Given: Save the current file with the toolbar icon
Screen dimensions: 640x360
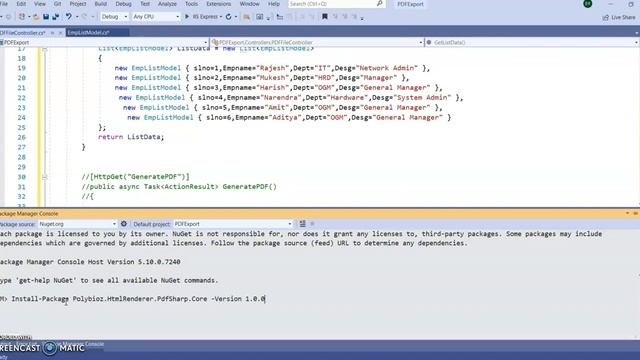Looking at the screenshot, I should tap(46, 17).
